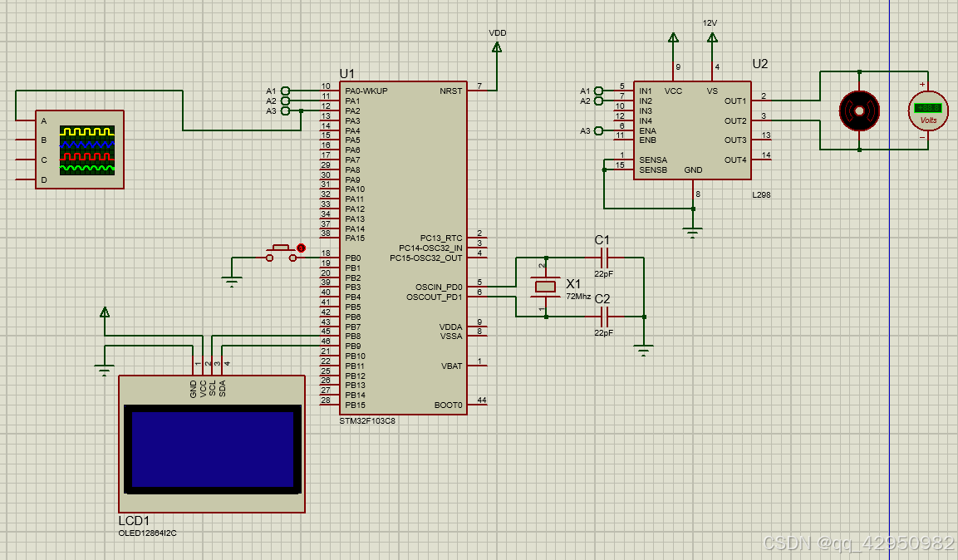Image resolution: width=958 pixels, height=560 pixels.
Task: Select capacitor C2 labeled 22pF
Action: pos(604,317)
